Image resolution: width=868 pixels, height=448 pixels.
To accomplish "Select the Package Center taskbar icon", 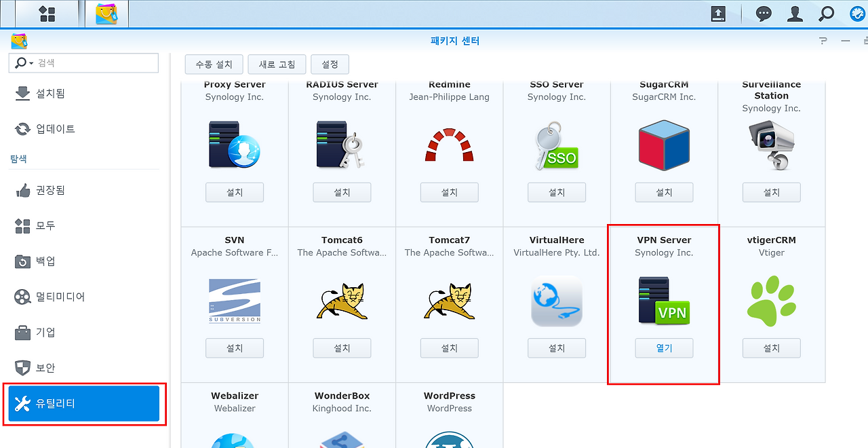I will [106, 14].
